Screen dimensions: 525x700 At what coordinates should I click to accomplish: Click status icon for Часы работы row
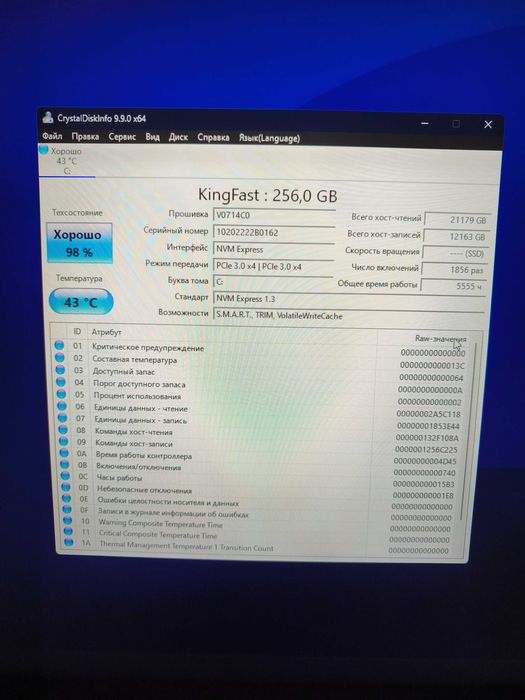click(65, 475)
